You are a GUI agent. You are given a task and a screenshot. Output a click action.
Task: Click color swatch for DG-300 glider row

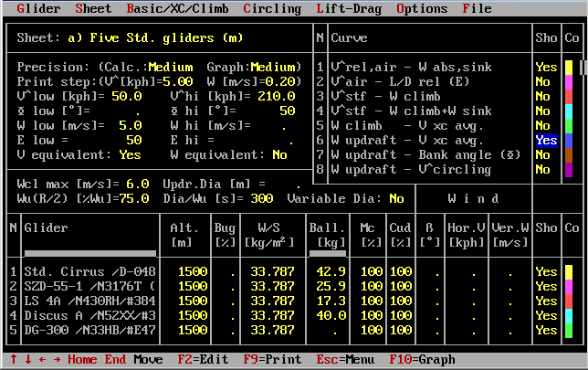[x=569, y=330]
